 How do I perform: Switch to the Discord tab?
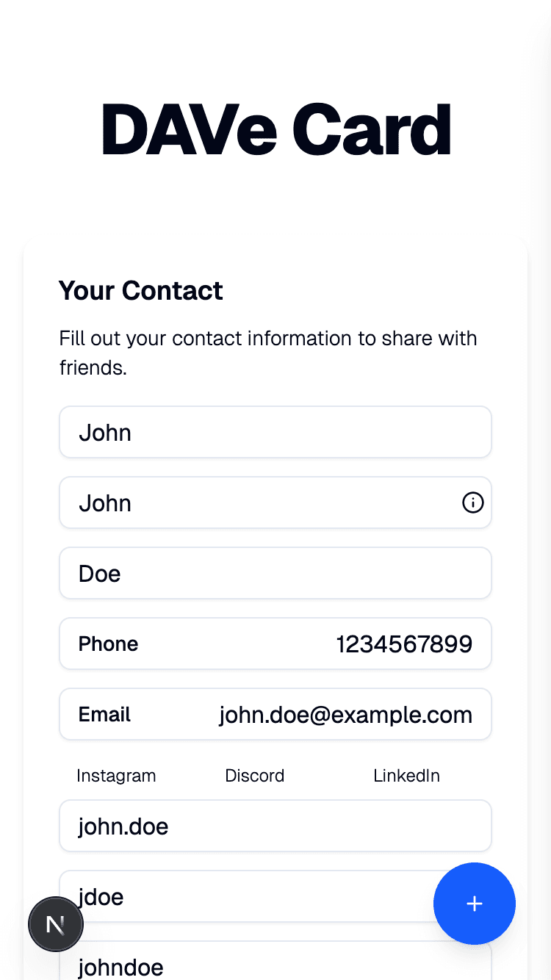(254, 776)
